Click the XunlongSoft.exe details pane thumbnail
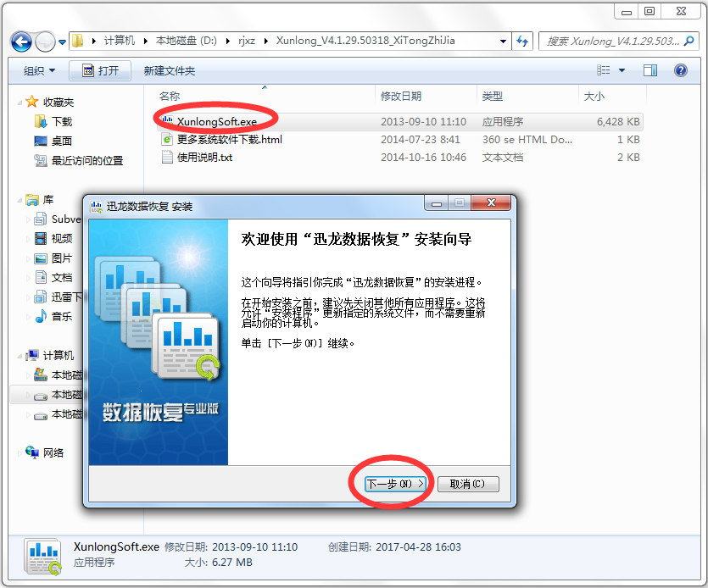The height and width of the screenshot is (588, 708). tap(42, 557)
